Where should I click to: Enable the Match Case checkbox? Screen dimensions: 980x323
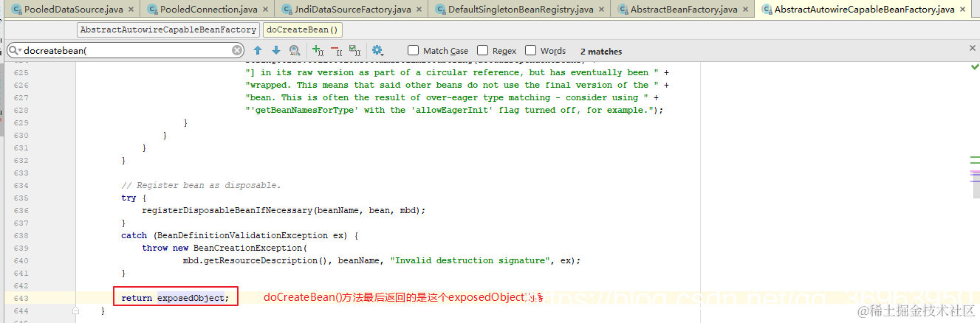pos(413,50)
